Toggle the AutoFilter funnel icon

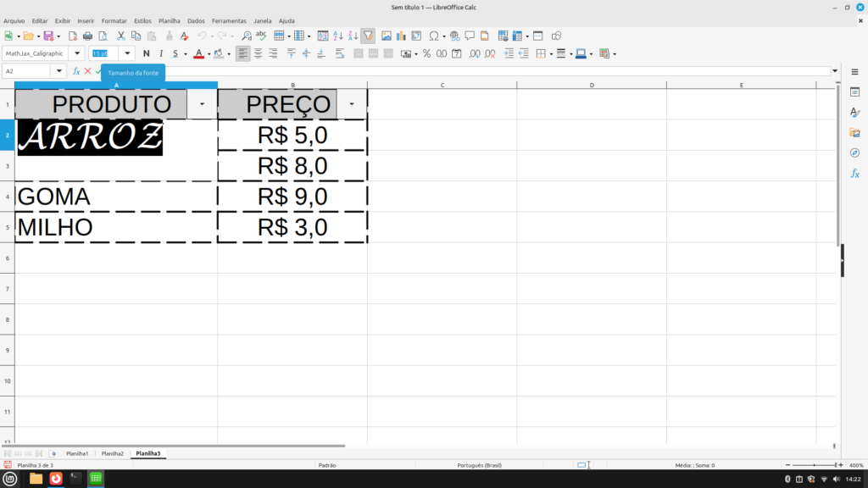[368, 36]
